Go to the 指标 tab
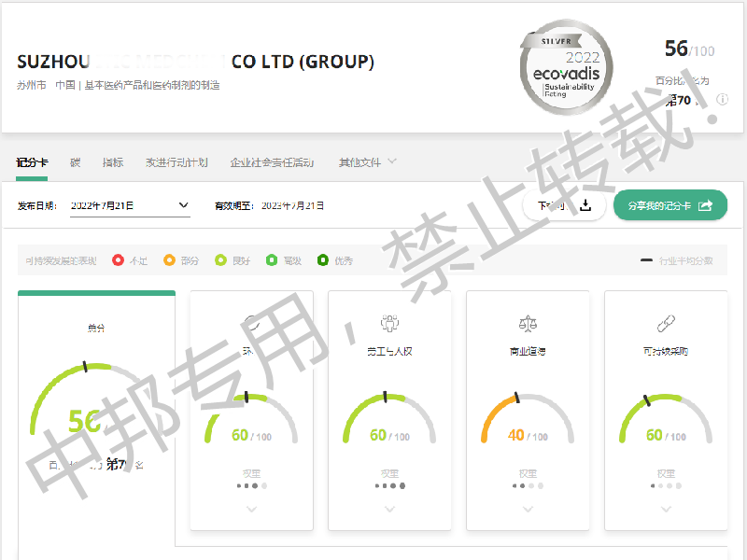The width and height of the screenshot is (747, 560). (113, 162)
